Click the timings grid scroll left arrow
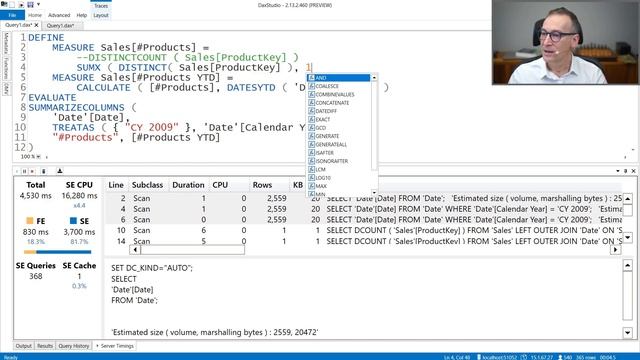This screenshot has width=640, height=360. pyautogui.click(x=135, y=249)
